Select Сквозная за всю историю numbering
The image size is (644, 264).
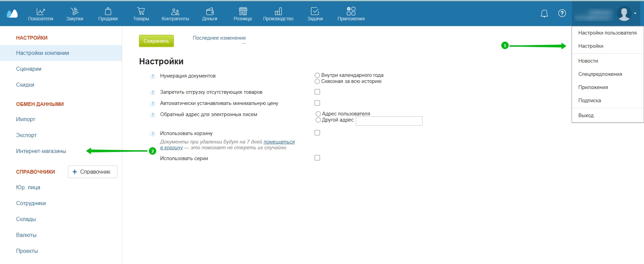(x=317, y=81)
